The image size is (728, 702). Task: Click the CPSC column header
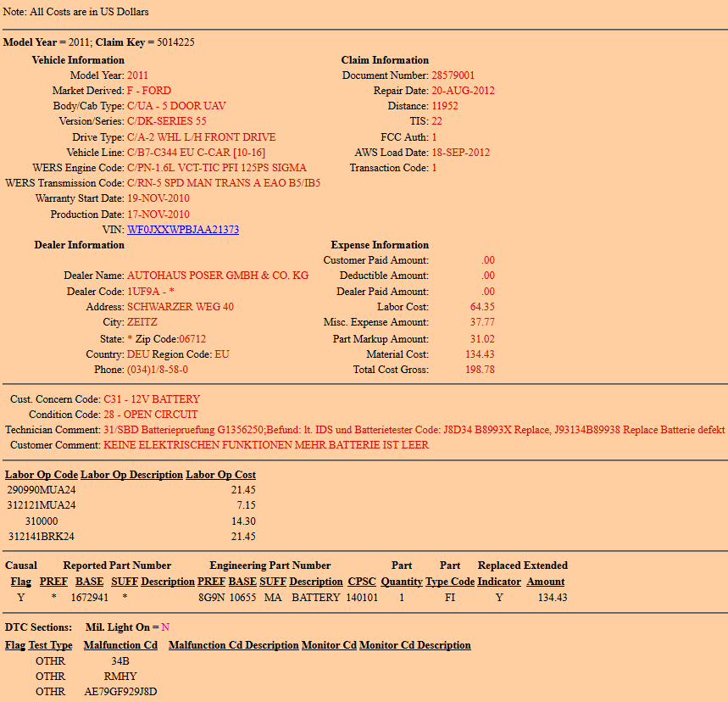pos(362,582)
